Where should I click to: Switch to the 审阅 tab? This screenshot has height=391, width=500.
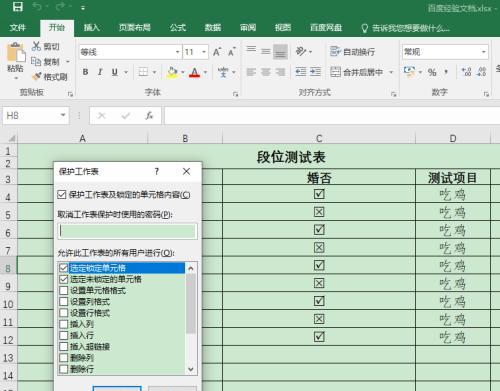(x=248, y=27)
